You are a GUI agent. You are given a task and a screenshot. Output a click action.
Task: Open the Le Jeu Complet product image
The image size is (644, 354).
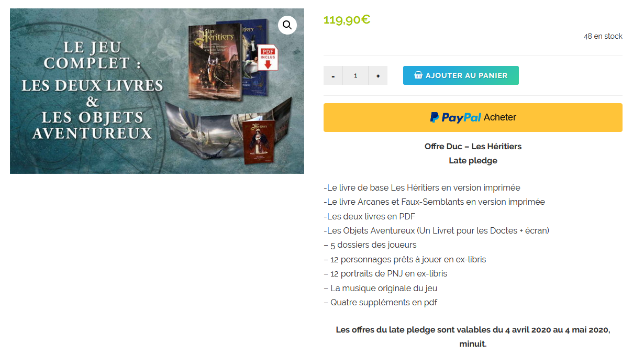click(x=157, y=91)
